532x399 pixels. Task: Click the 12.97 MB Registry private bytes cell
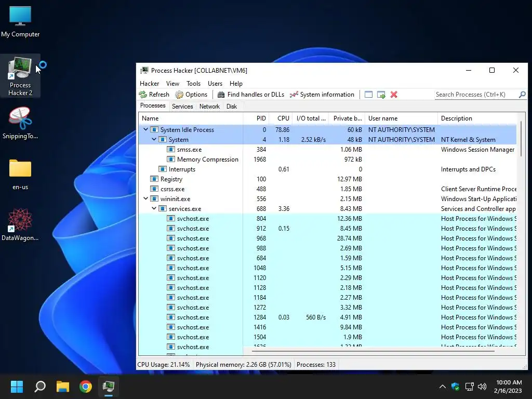350,179
